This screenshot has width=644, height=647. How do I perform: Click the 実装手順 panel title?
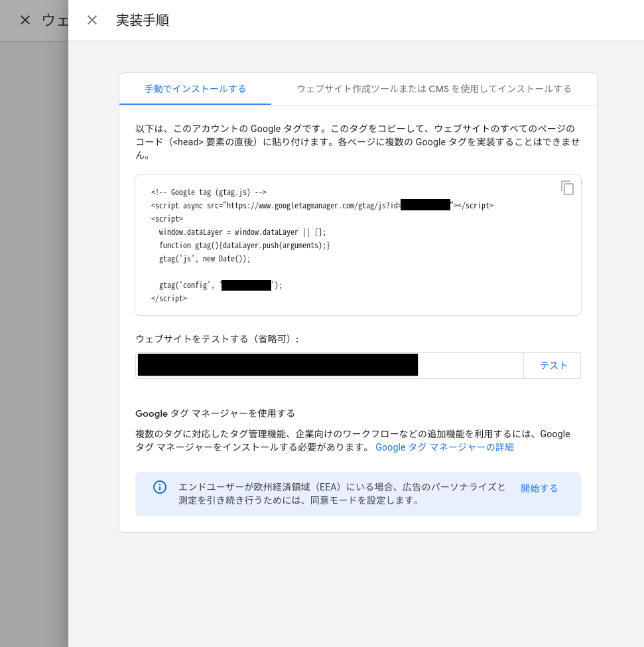[143, 20]
